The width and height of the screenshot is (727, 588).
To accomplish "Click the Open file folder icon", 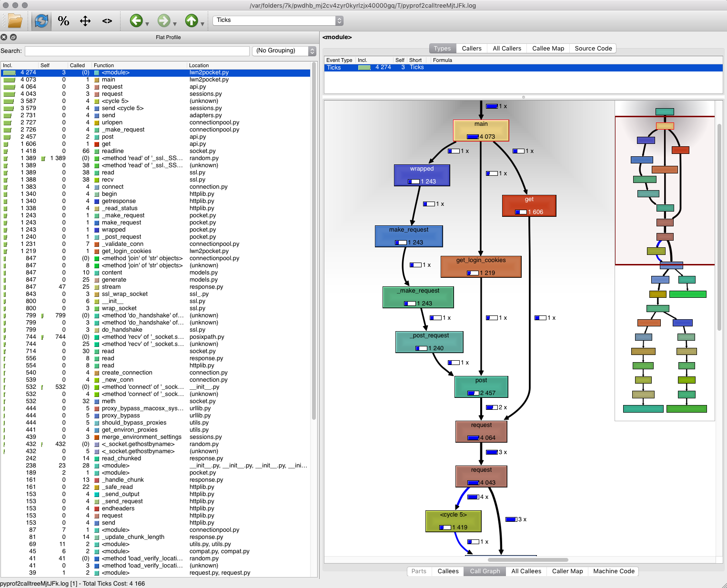I will click(15, 20).
